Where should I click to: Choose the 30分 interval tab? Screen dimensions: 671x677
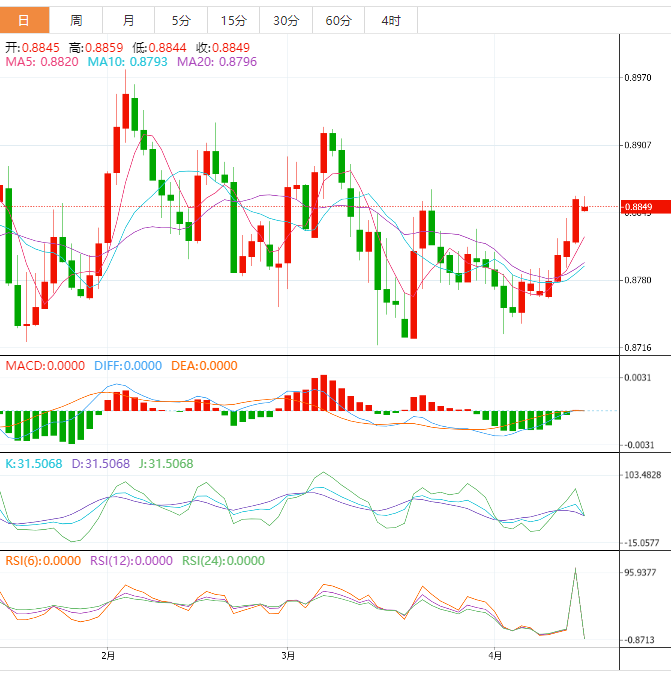click(x=285, y=20)
